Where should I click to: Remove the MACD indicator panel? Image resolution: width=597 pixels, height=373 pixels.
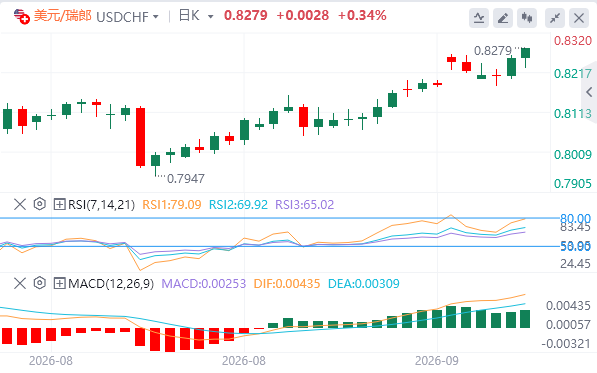20,283
